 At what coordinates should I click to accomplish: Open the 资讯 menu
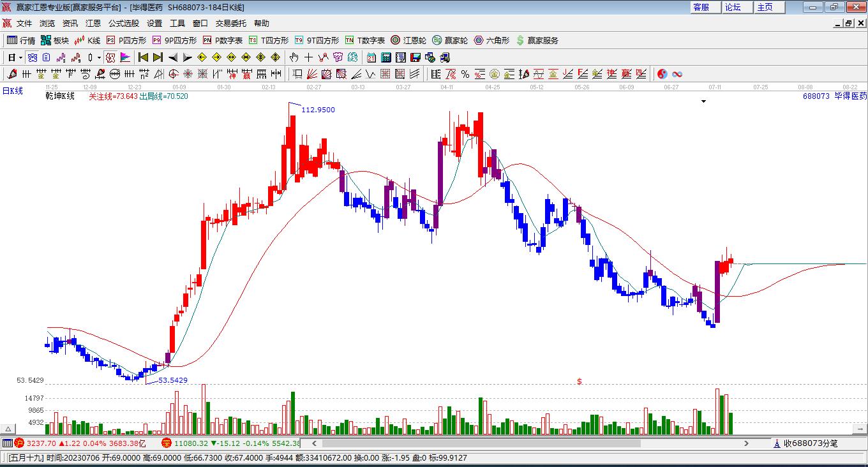coord(70,24)
